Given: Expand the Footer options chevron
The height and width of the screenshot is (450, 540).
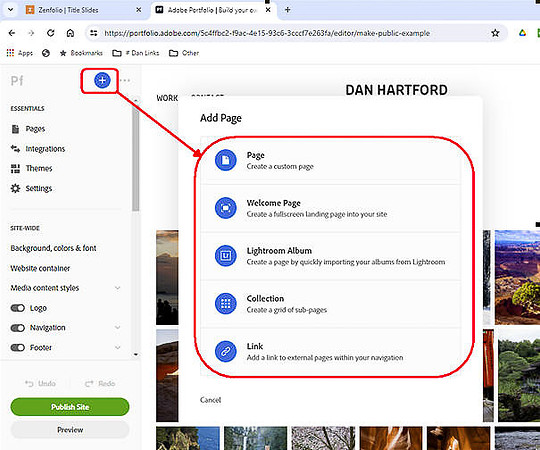Looking at the screenshot, I should 117,347.
